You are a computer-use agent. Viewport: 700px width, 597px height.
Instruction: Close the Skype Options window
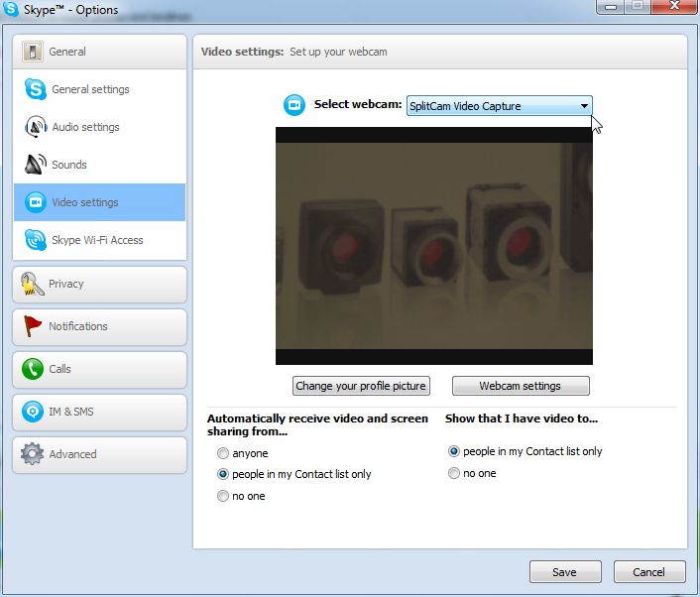click(674, 6)
